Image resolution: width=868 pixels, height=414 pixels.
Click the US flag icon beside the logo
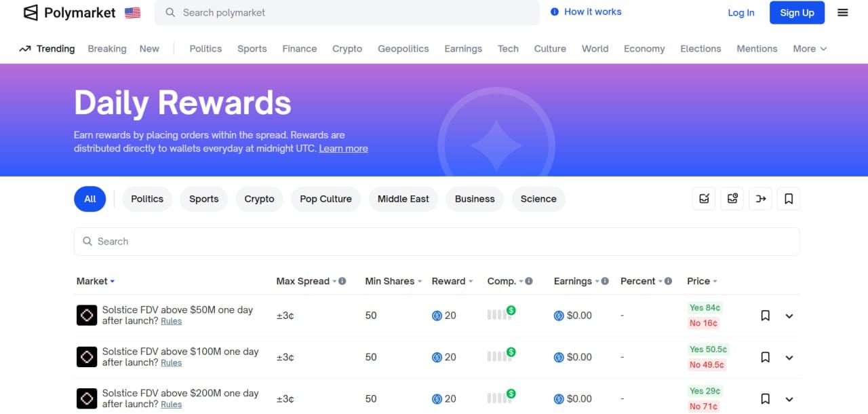[x=132, y=13]
